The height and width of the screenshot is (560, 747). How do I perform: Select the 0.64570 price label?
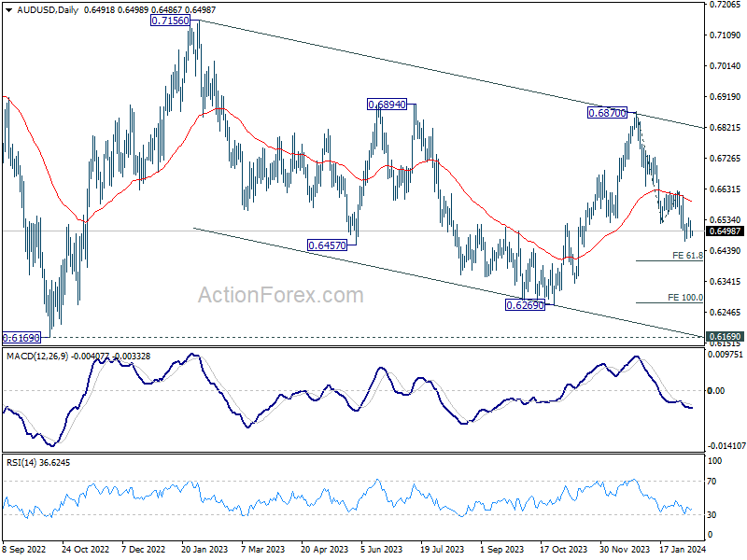[x=328, y=245]
